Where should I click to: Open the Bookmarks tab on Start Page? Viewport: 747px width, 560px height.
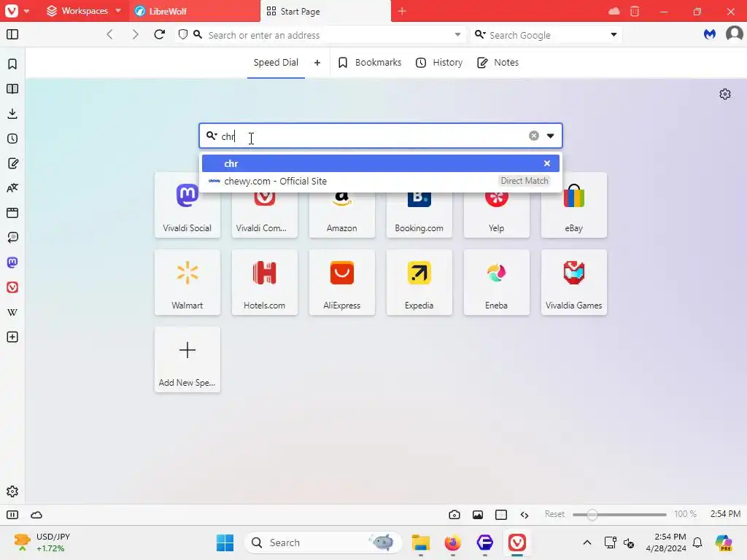[370, 63]
